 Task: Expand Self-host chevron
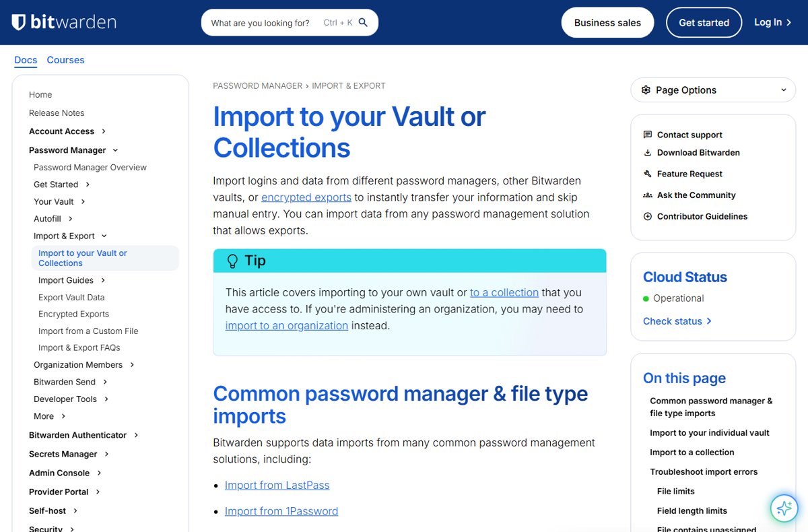[75, 510]
